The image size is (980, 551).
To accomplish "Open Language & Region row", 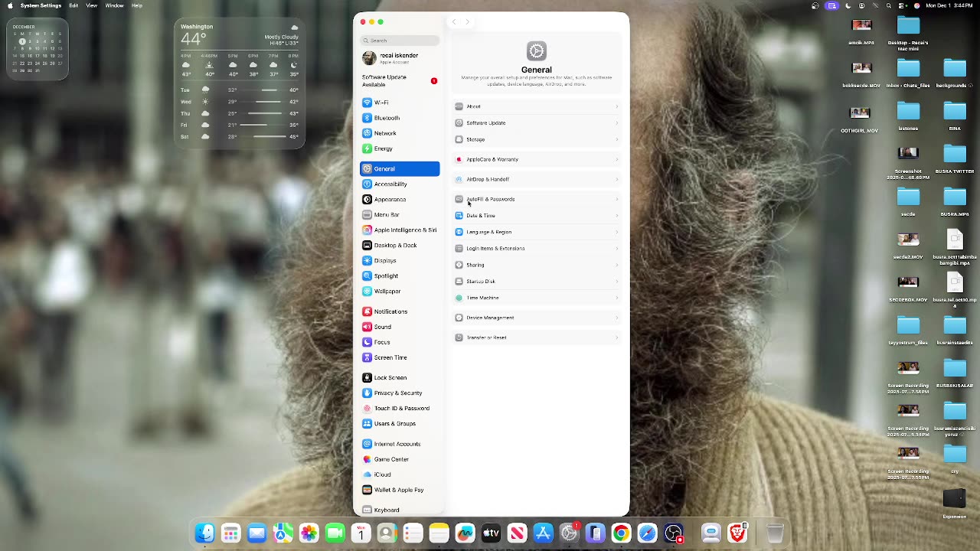I will click(536, 232).
